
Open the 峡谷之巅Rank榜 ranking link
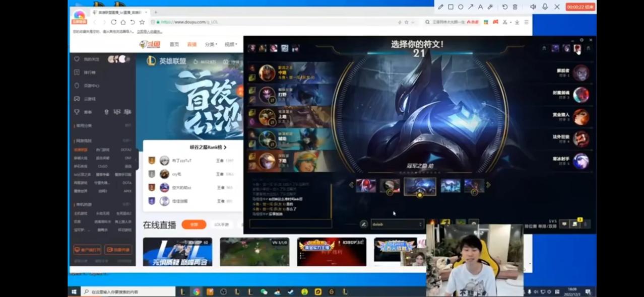click(208, 147)
